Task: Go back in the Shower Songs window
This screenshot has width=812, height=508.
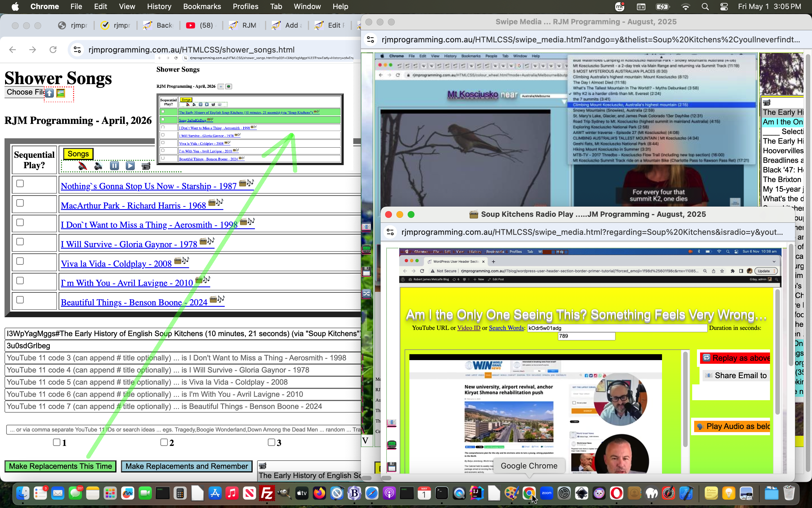Action: 13,50
